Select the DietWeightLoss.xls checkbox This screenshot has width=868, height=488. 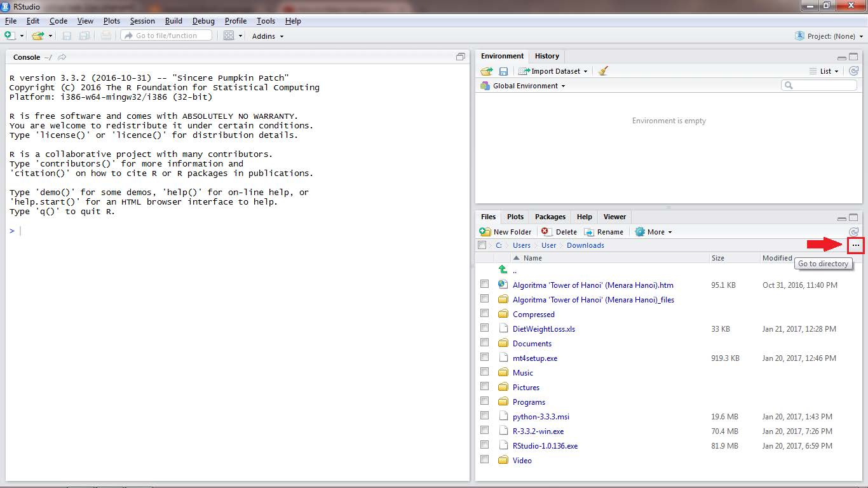[x=485, y=328]
